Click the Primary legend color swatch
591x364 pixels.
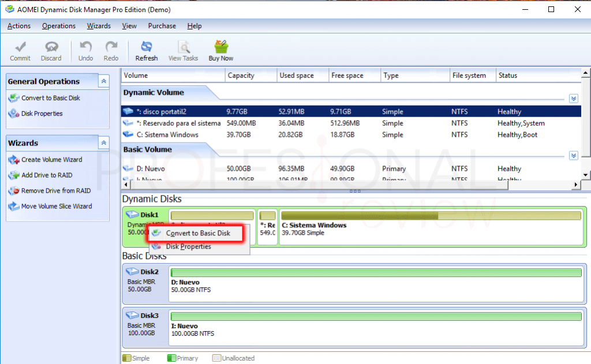[x=171, y=358]
